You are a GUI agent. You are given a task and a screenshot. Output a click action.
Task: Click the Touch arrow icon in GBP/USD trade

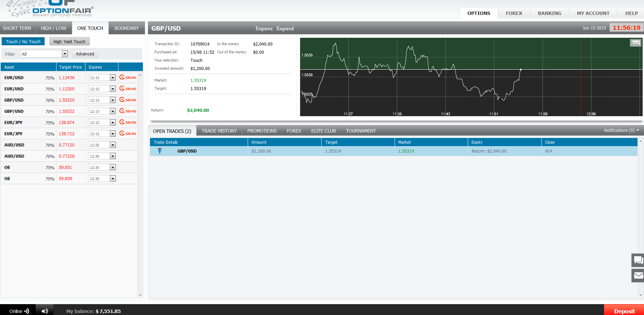coord(160,151)
